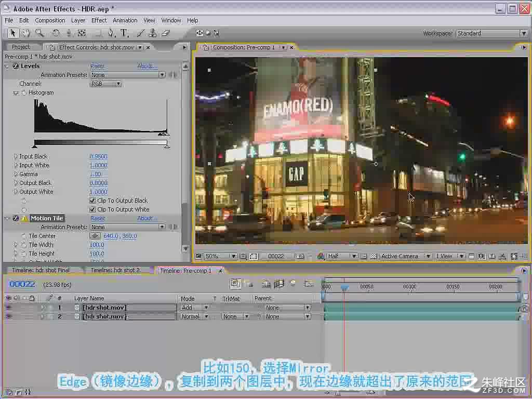Switch to the Project tab
The width and height of the screenshot is (532, 399).
pos(21,47)
